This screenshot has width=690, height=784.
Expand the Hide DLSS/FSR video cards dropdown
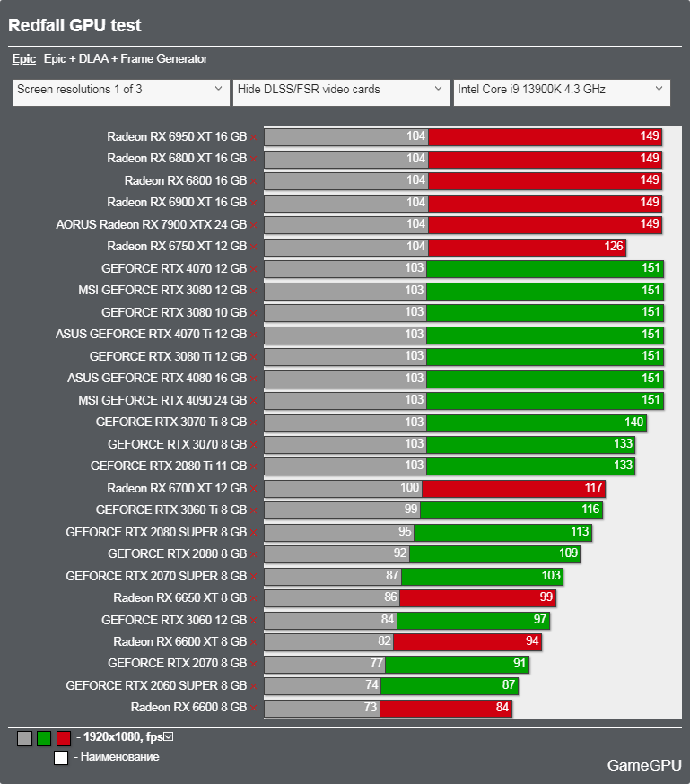(x=341, y=92)
